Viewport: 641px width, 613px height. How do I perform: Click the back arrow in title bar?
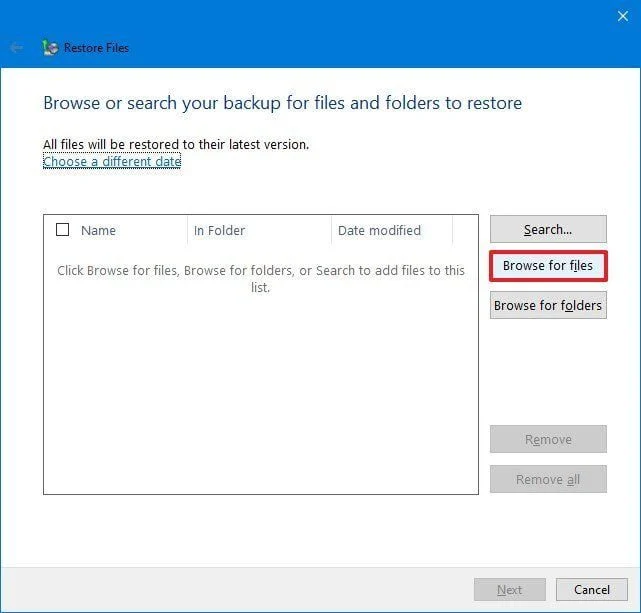[16, 47]
